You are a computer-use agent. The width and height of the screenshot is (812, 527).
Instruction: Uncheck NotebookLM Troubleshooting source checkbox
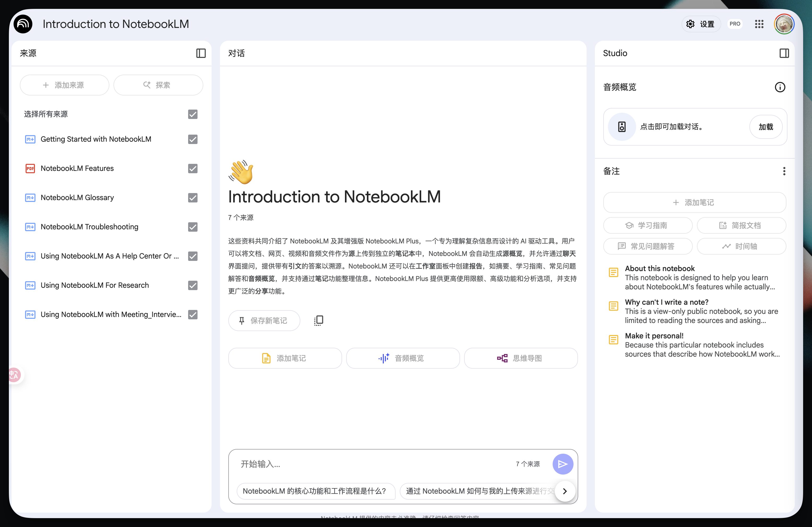point(193,227)
